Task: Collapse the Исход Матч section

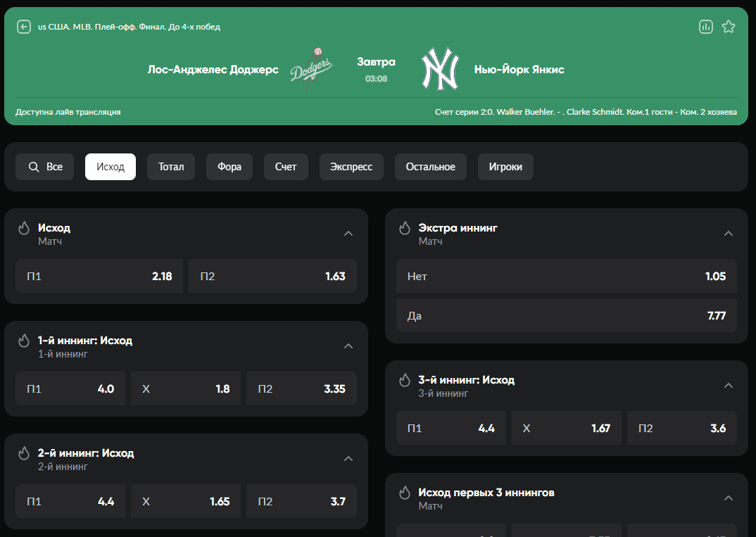Action: coord(348,234)
